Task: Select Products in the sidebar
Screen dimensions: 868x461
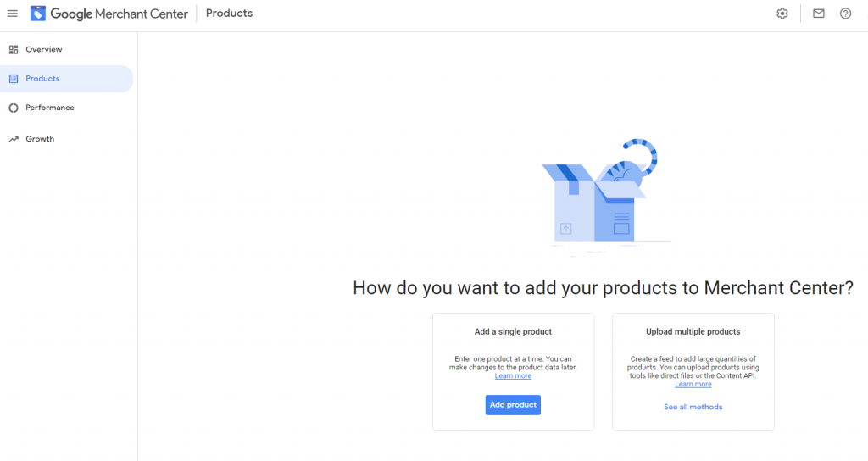Action: point(42,79)
